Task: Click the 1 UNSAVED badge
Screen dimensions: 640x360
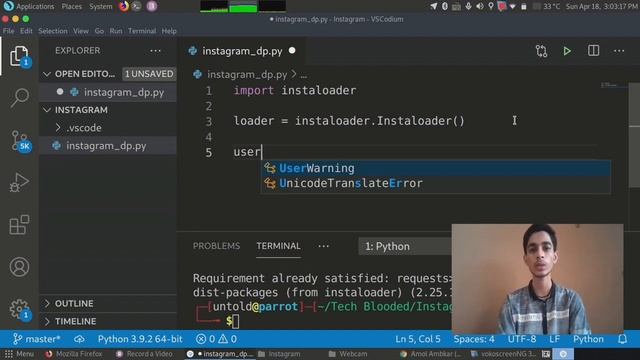Action: (149, 74)
